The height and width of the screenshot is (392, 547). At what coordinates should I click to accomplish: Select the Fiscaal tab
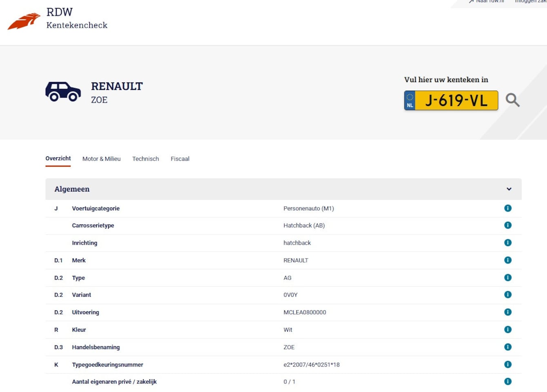click(180, 159)
